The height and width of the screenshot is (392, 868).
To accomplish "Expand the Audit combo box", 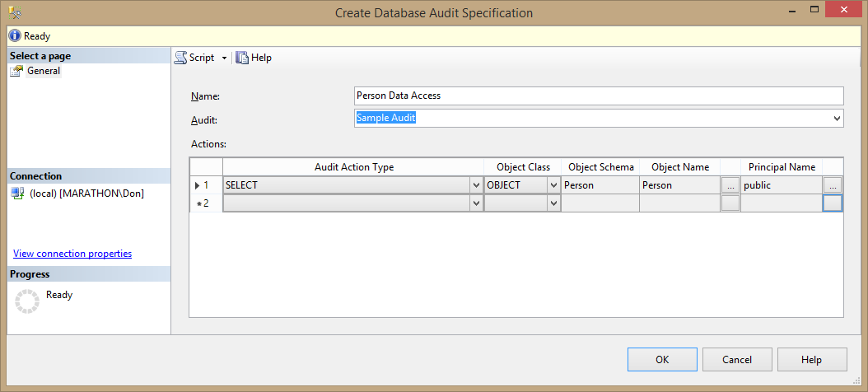I will pyautogui.click(x=838, y=119).
